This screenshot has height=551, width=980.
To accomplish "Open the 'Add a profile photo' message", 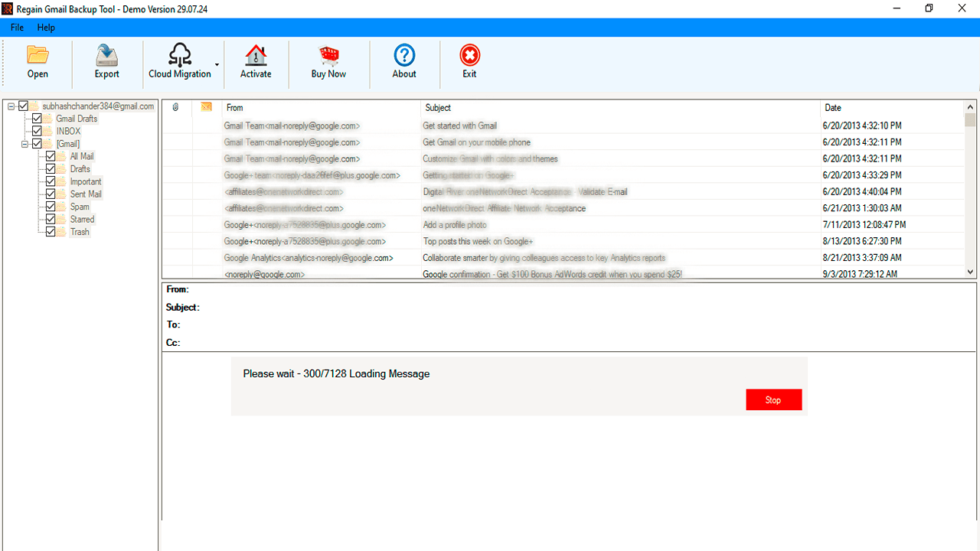I will coord(563,225).
